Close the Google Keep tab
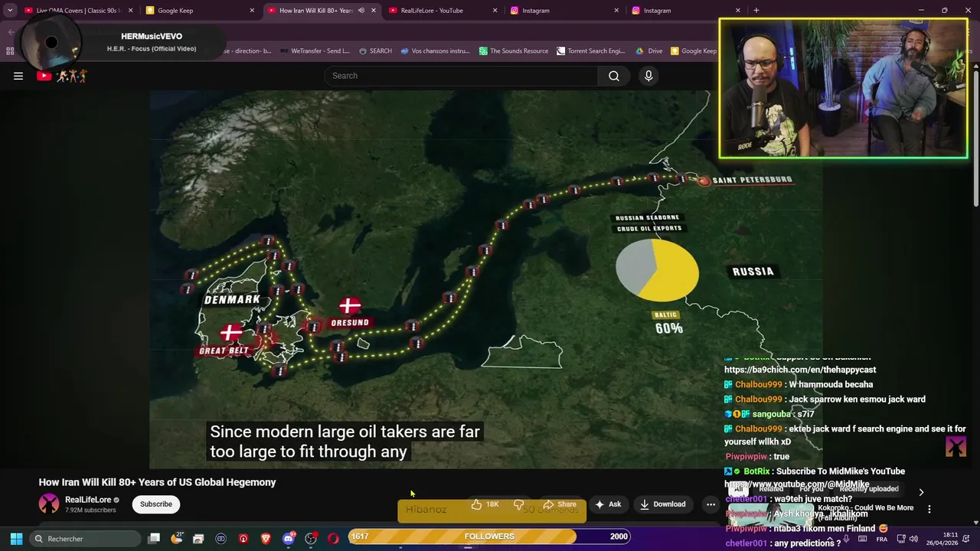980x551 pixels. pos(252,11)
